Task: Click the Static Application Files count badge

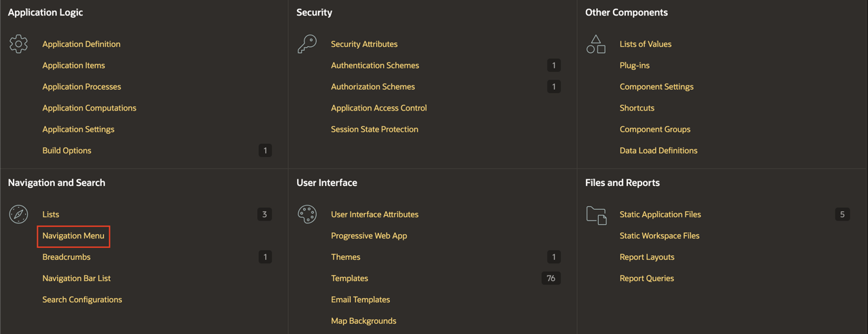Action: [x=842, y=215]
